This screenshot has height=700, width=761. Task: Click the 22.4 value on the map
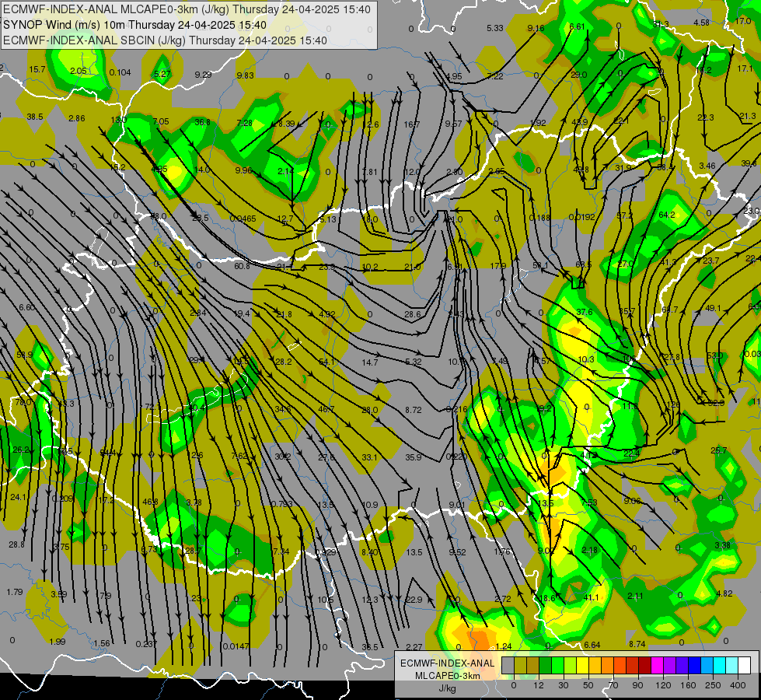tap(631, 453)
